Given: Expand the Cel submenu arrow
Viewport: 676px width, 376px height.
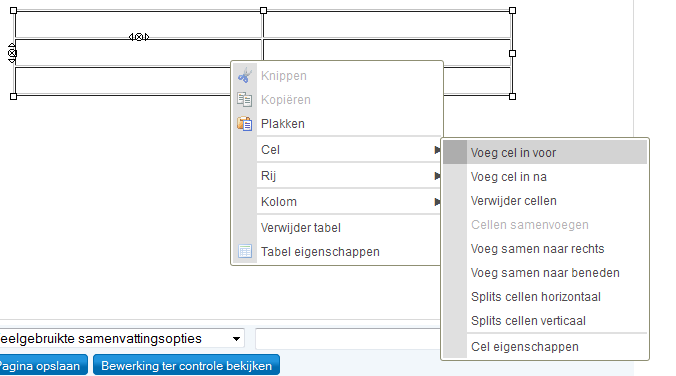Looking at the screenshot, I should (437, 150).
